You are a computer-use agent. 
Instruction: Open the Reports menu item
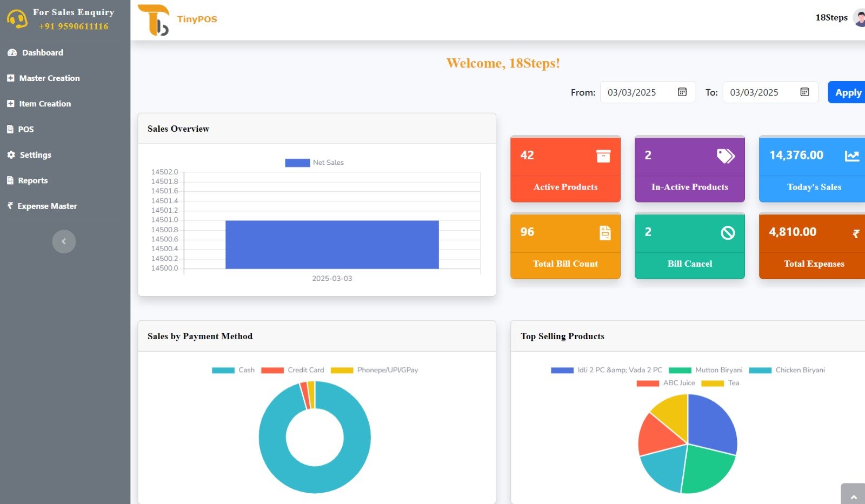32,180
